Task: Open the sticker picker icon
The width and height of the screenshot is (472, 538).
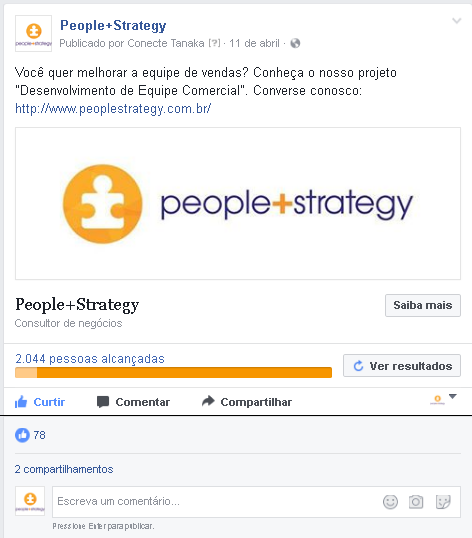Action: [x=443, y=502]
